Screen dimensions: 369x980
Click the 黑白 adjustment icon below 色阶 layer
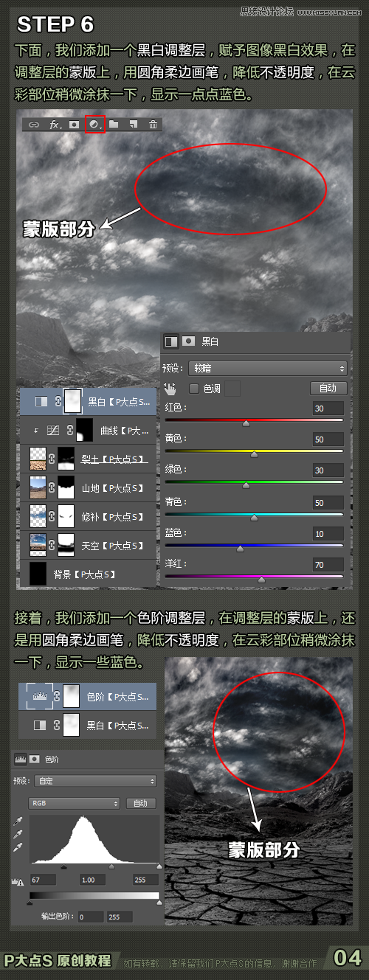click(x=41, y=726)
